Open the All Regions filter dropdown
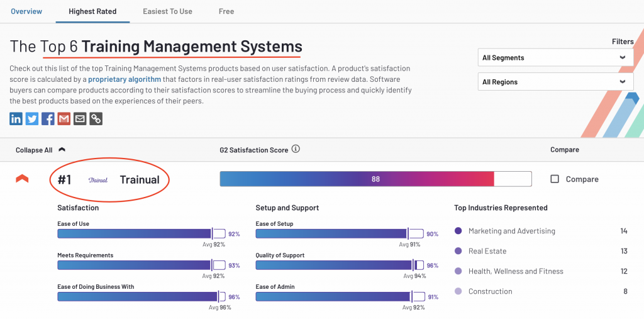The width and height of the screenshot is (644, 319). coord(556,82)
